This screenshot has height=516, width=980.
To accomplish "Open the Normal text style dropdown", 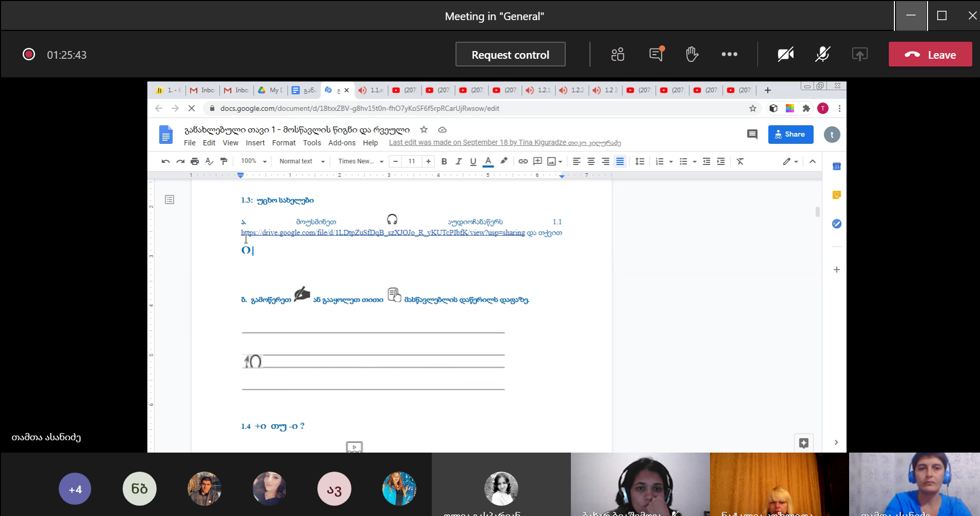I will pyautogui.click(x=302, y=161).
